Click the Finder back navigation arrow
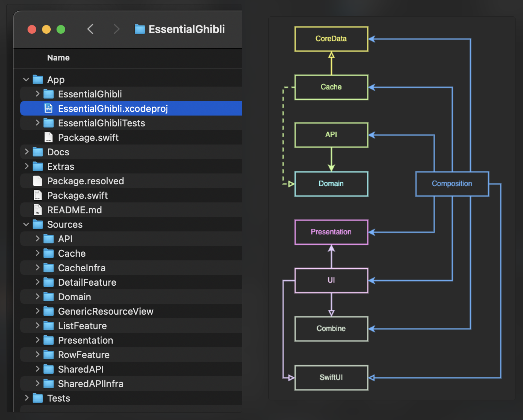Viewport: 523px width, 420px height. click(x=90, y=29)
